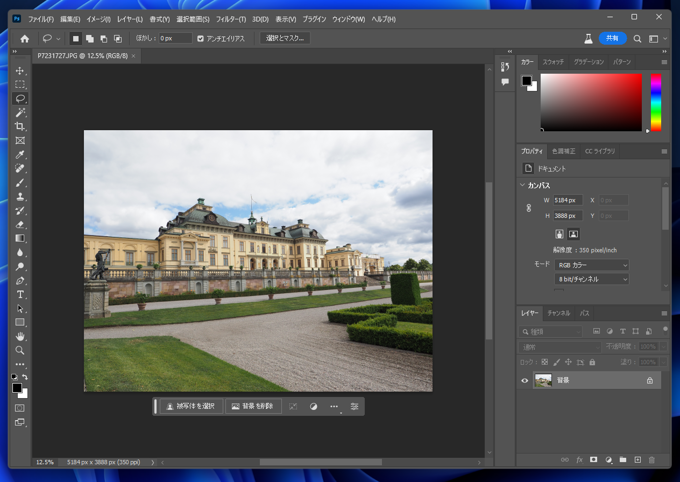This screenshot has height=482, width=680.
Task: Select the Type tool
Action: coord(20,295)
